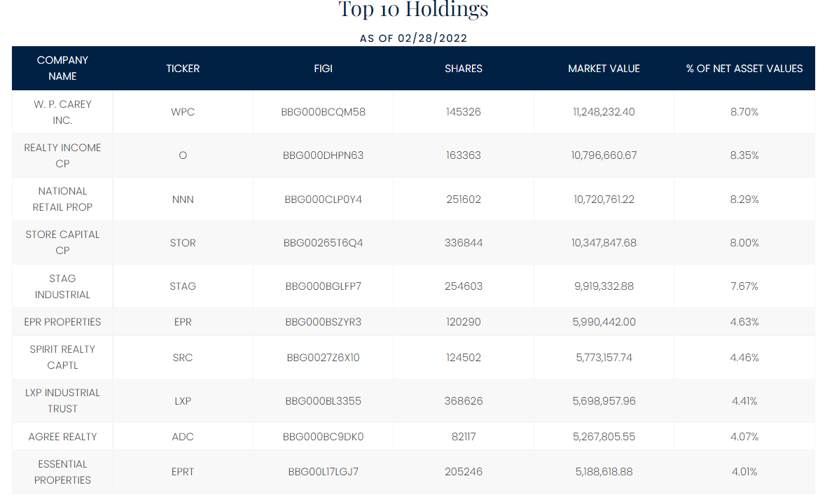Image resolution: width=825 pixels, height=504 pixels.
Task: Click the NNN ticker symbol
Action: [x=183, y=199]
